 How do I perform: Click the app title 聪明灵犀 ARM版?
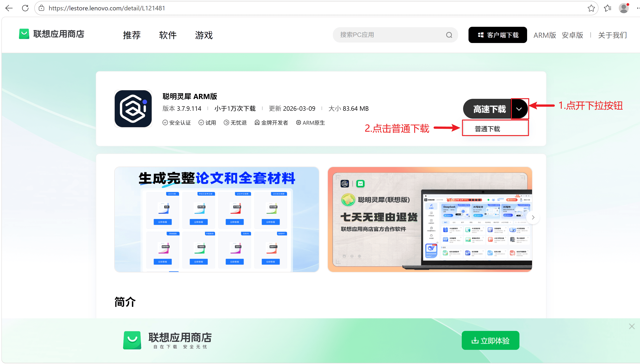190,96
